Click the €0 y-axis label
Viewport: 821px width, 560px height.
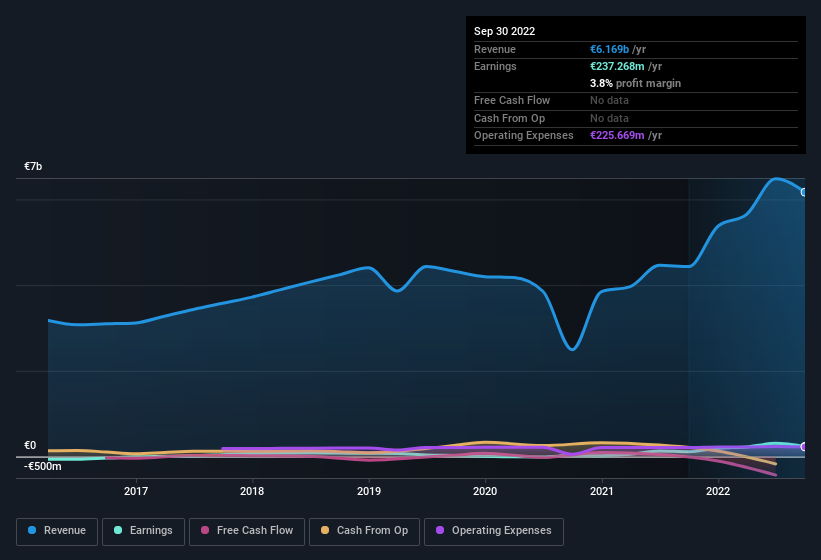point(30,445)
